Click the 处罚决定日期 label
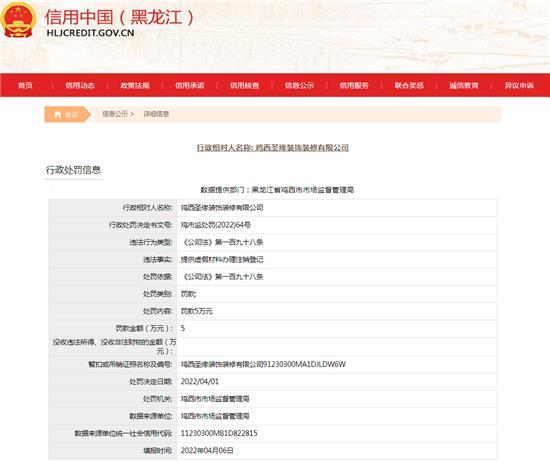The height and width of the screenshot is (462, 550). pos(151,382)
